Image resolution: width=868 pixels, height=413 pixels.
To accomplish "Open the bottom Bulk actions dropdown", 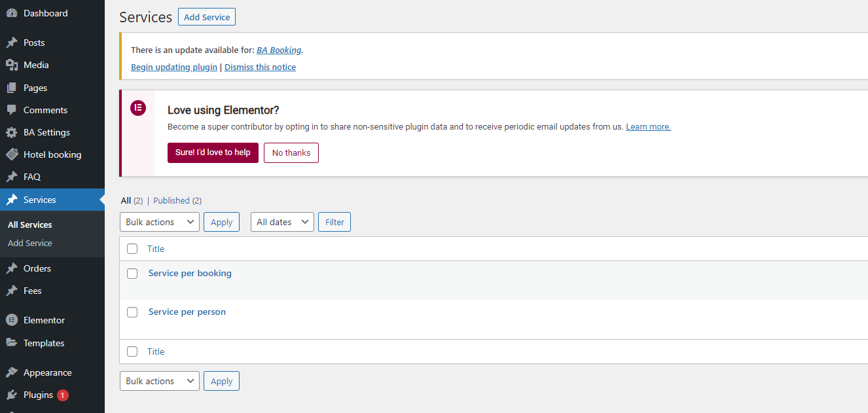I will (x=159, y=381).
